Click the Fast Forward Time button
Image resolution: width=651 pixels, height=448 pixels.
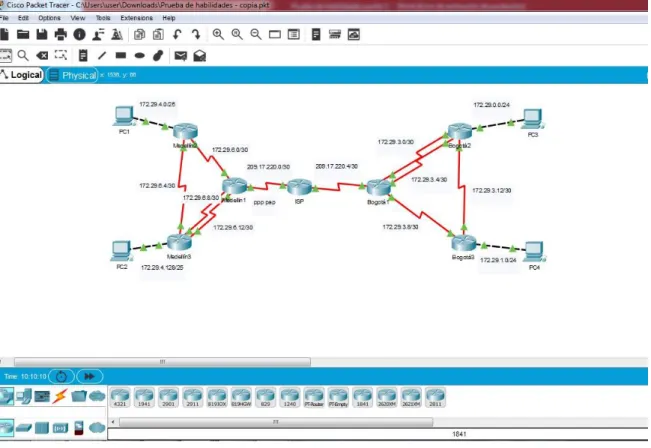coord(89,377)
